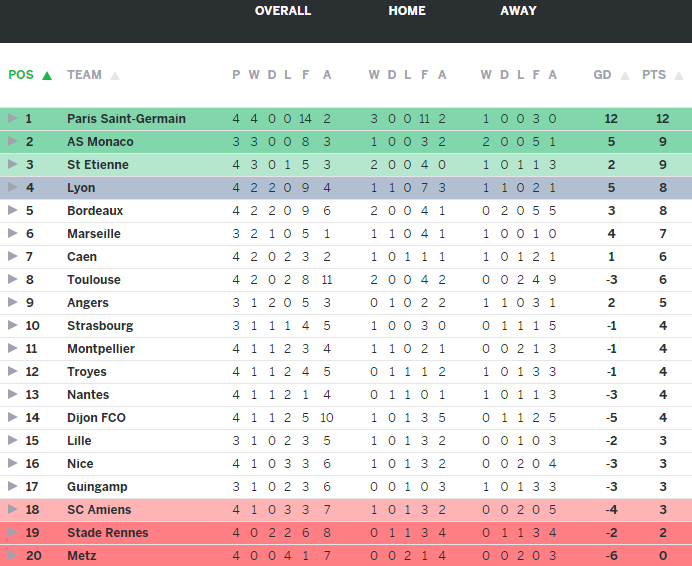Expand the Lyon row details arrow
Screen dimensions: 692x566
tap(12, 187)
